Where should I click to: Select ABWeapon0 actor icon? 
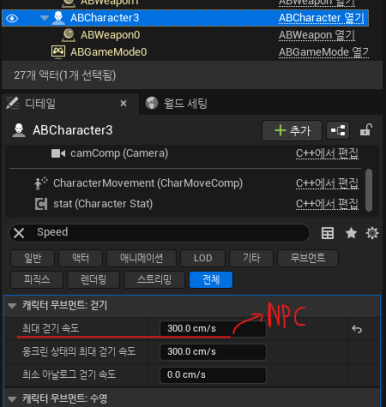click(x=69, y=35)
